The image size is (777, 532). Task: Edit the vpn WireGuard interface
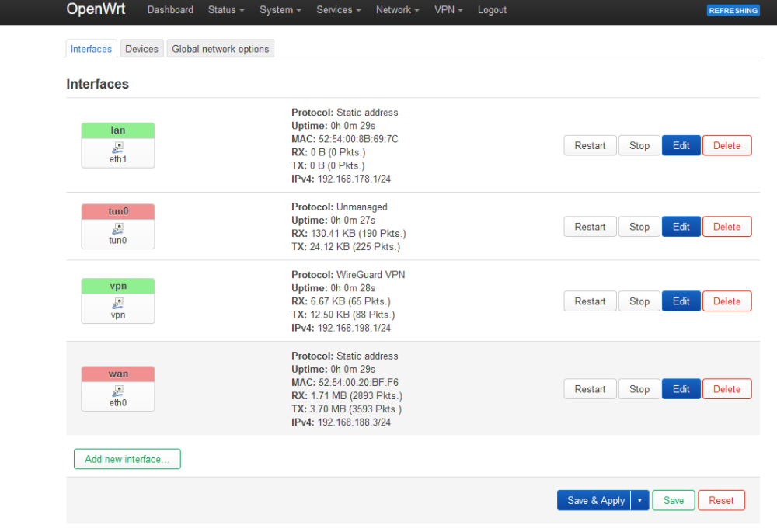[681, 301]
